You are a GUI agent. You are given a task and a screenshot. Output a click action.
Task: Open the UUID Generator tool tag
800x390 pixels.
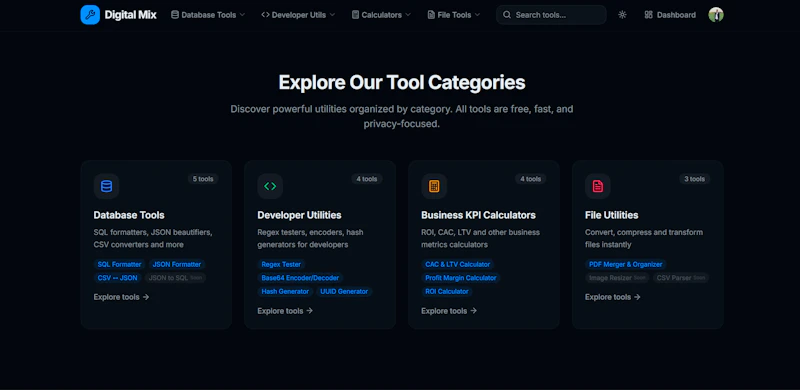click(x=344, y=291)
